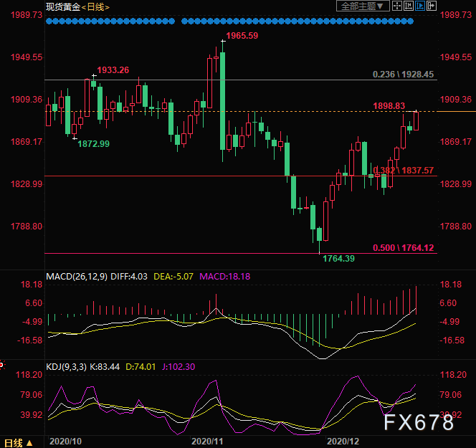
Task: Click the rightmost export arrow icon
Action: point(432,6)
